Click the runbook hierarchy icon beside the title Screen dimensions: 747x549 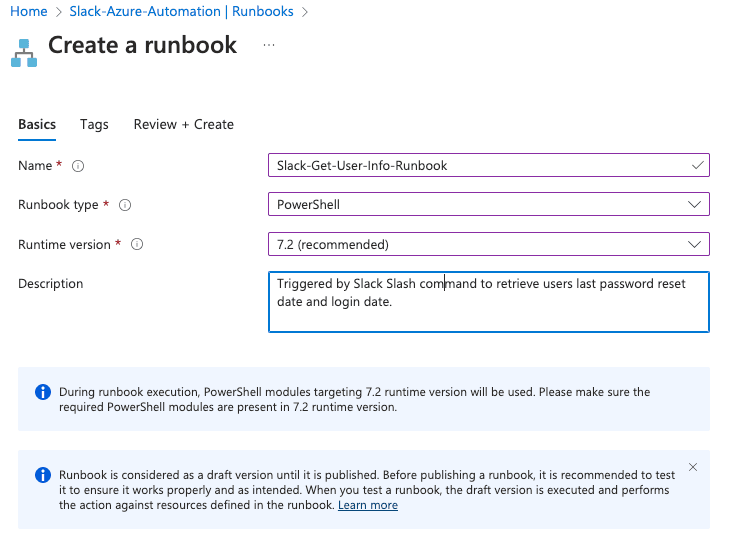[24, 53]
